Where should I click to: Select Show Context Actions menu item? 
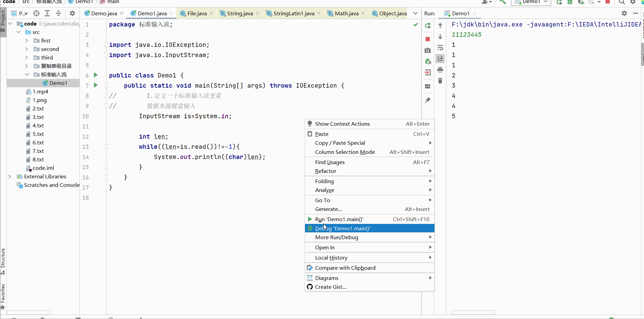pos(370,124)
